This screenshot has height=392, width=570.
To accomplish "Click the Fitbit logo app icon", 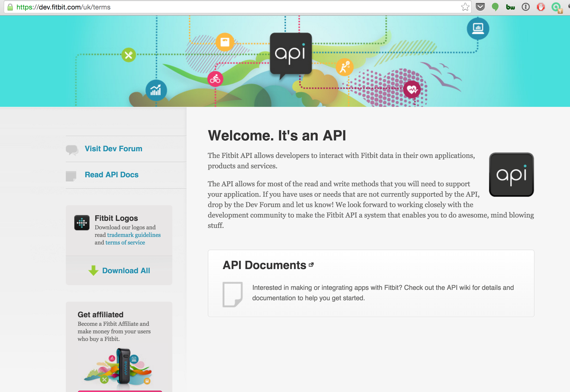I will [82, 223].
